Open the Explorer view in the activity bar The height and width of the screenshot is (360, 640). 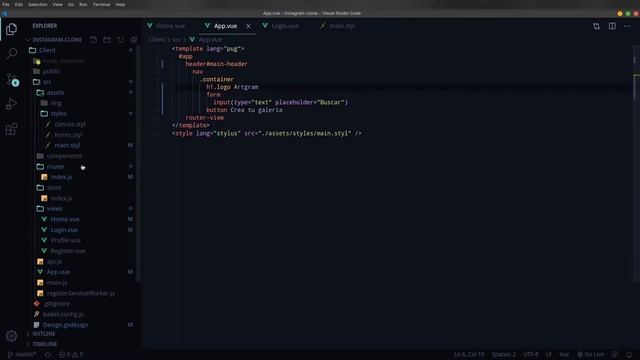coord(11,29)
